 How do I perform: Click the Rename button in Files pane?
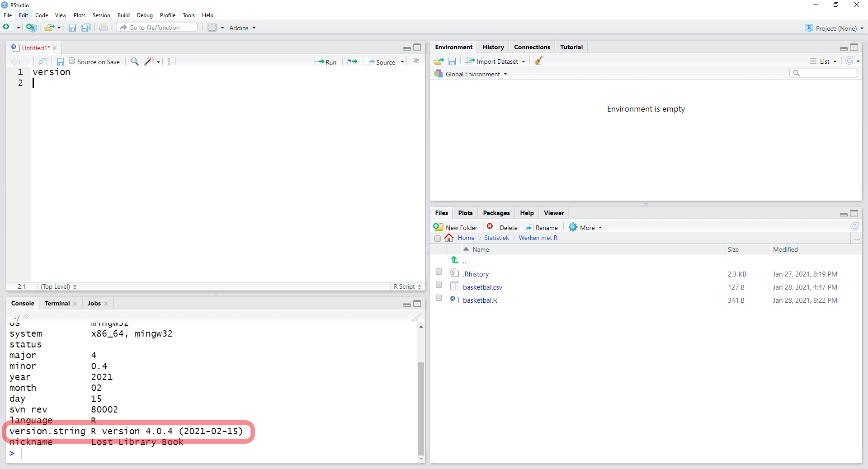coord(541,227)
